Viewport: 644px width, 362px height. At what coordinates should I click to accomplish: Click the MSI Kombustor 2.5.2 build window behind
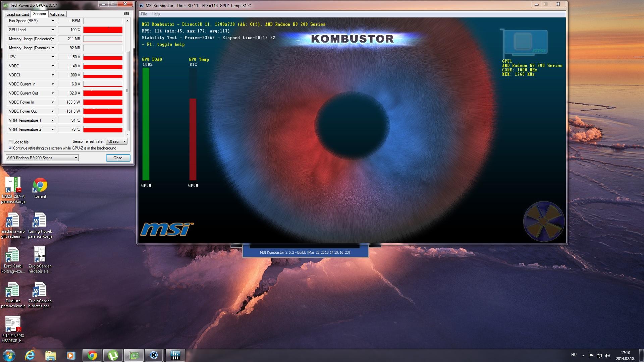[x=305, y=252]
